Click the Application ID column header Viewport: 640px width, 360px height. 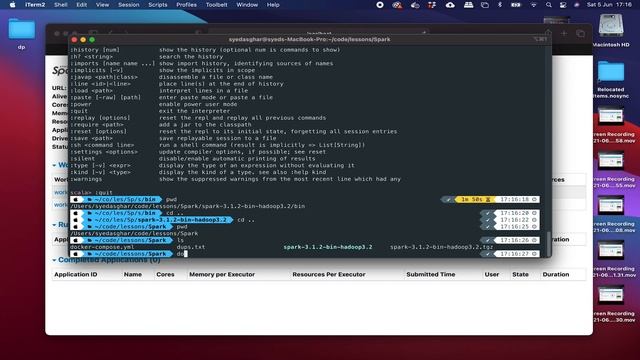click(x=76, y=274)
